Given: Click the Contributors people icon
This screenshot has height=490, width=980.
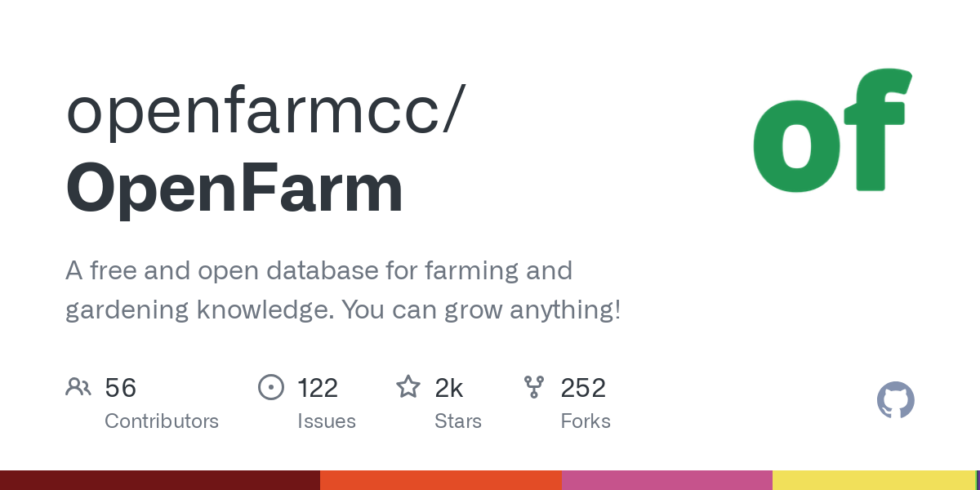Looking at the screenshot, I should tap(78, 387).
